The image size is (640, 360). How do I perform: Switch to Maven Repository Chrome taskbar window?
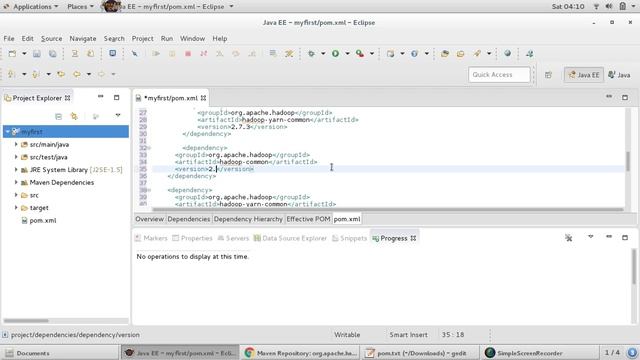point(301,353)
